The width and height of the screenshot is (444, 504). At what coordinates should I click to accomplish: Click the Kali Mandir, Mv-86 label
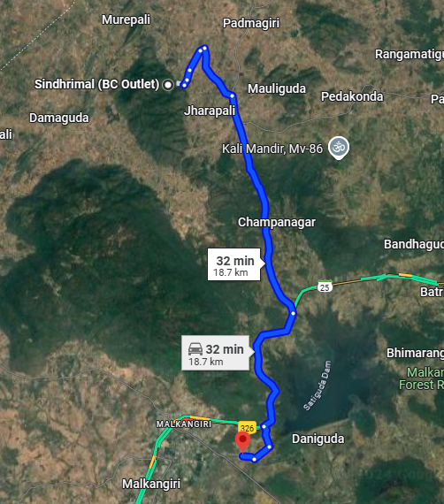coord(272,149)
